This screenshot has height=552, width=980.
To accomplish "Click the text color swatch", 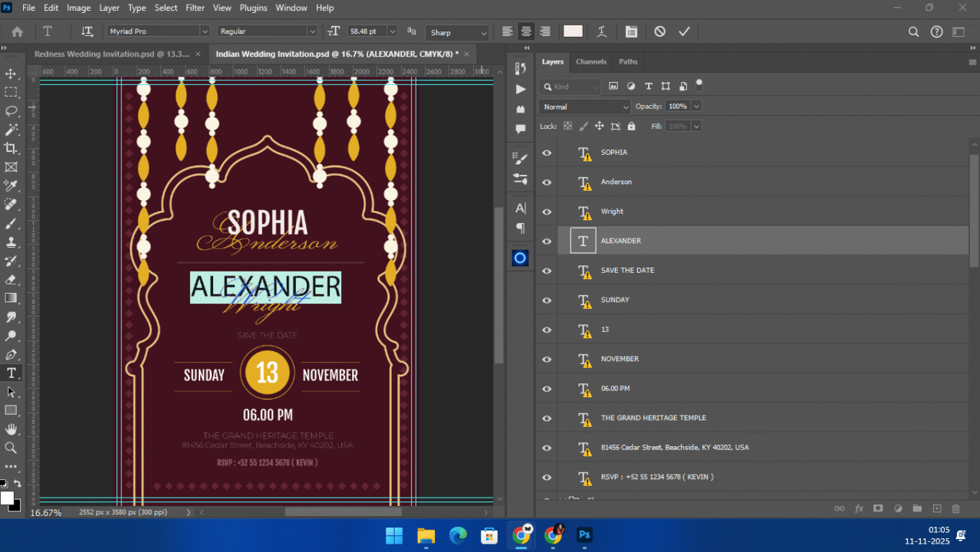I will (x=573, y=31).
